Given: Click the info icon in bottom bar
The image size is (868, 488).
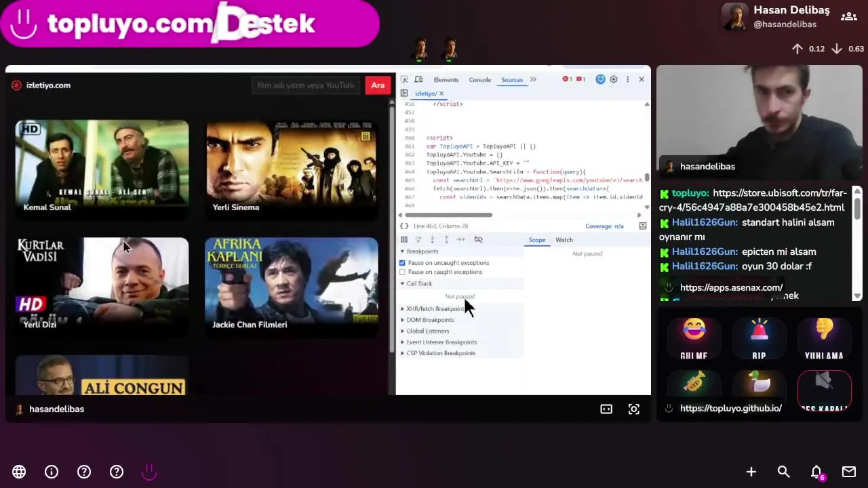Looking at the screenshot, I should (52, 472).
